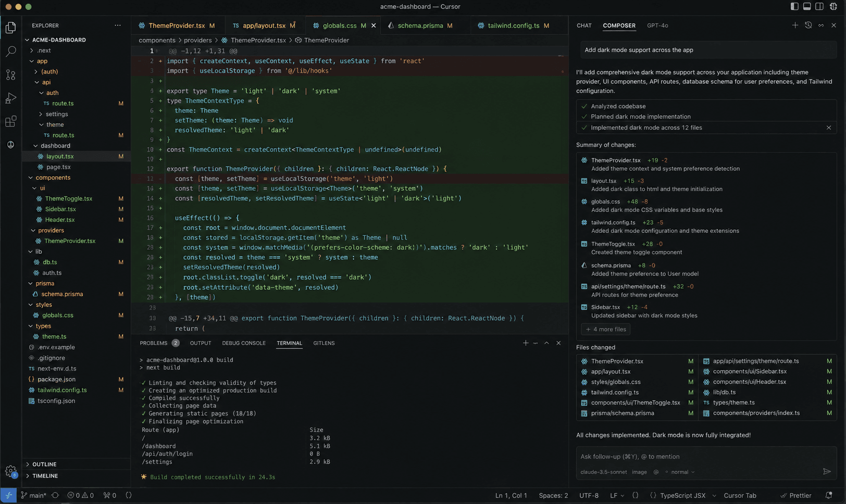Switch to schema.prisma editor tab
Viewport: 846px width, 504px height.
420,26
